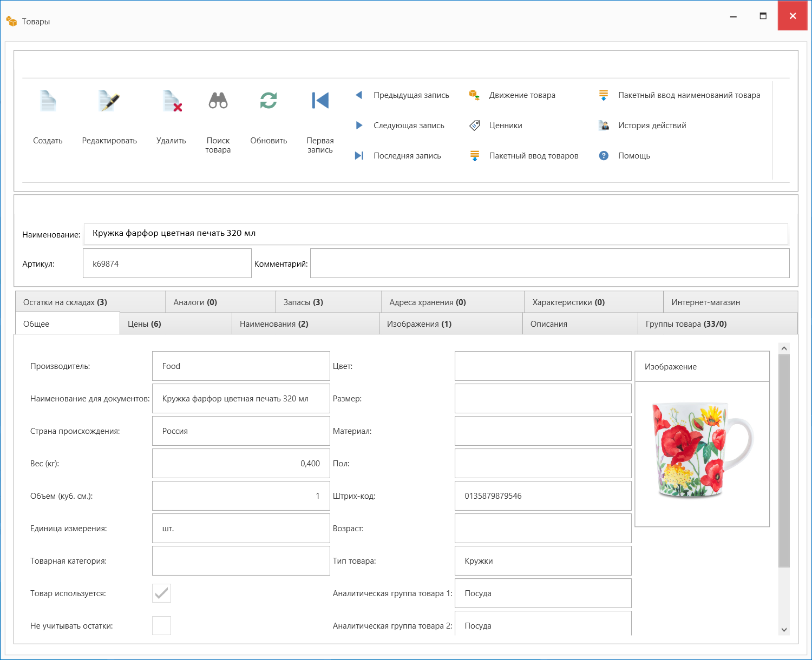Click the price tags (Ценники) icon

(x=474, y=126)
